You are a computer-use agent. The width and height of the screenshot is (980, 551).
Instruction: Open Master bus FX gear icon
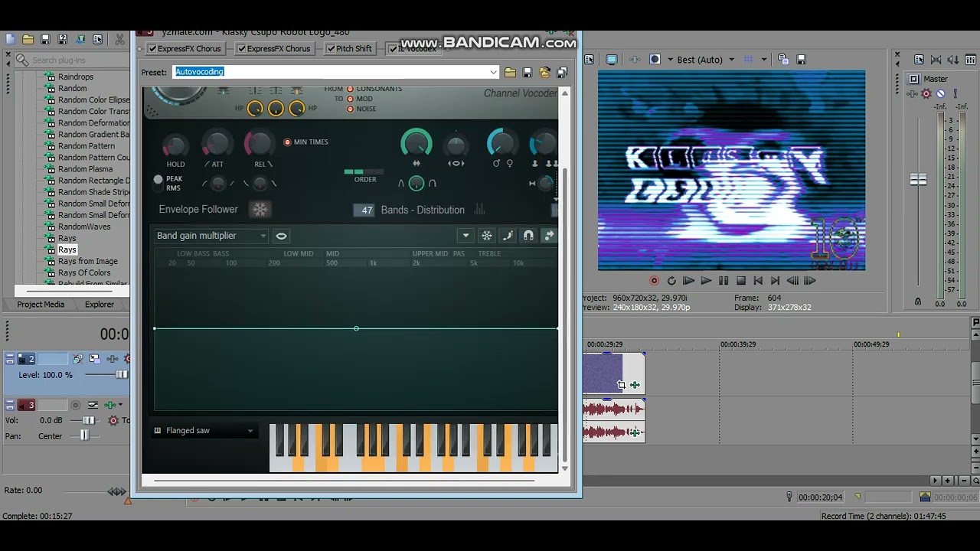926,93
